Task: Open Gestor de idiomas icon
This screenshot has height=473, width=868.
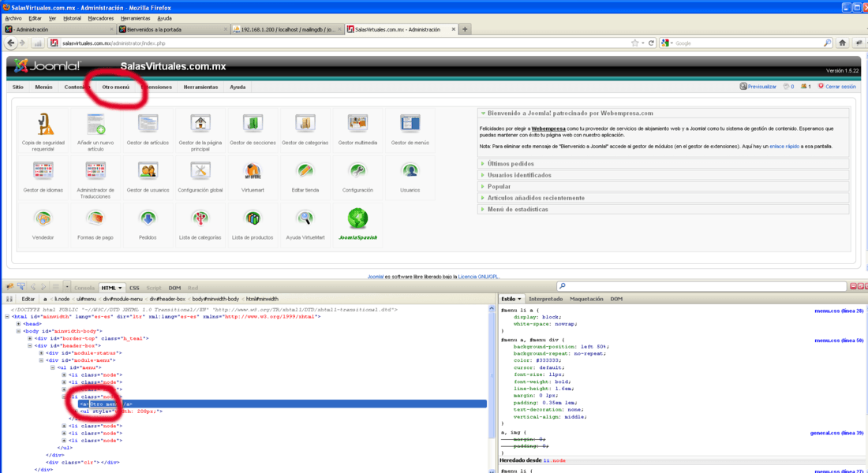Action: click(43, 170)
